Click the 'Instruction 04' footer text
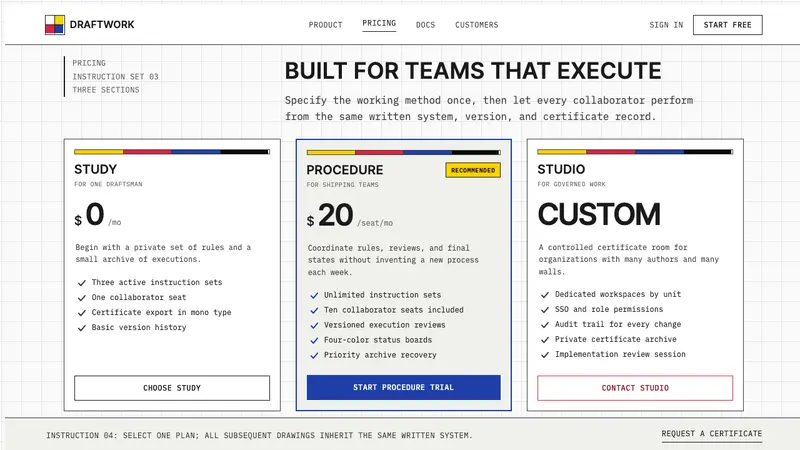 point(259,435)
